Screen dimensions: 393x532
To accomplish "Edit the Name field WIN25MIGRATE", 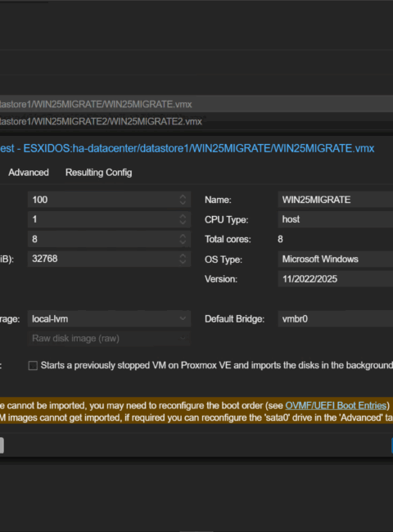I will point(336,200).
